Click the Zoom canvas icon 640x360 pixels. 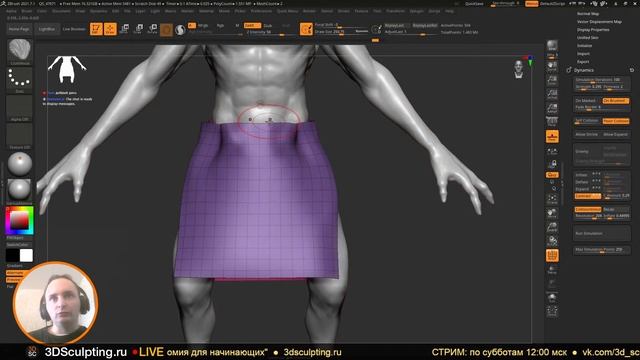pos(552,80)
